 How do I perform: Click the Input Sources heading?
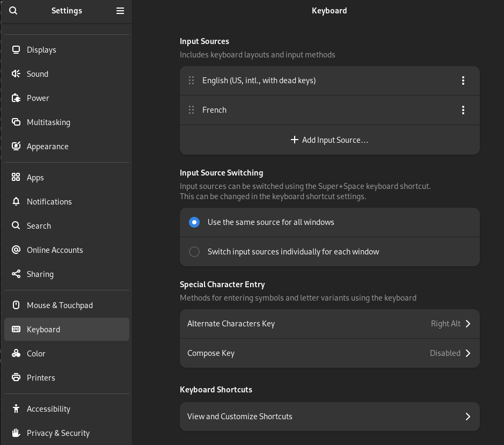[204, 41]
